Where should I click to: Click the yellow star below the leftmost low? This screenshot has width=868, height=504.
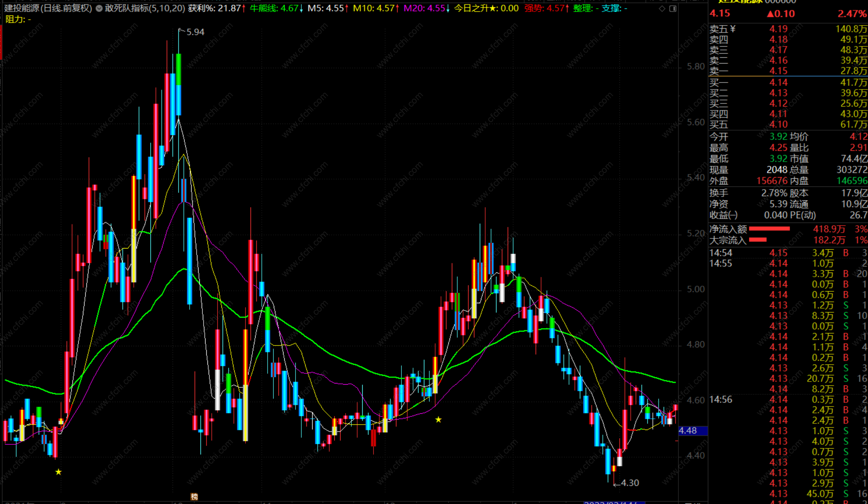click(58, 472)
